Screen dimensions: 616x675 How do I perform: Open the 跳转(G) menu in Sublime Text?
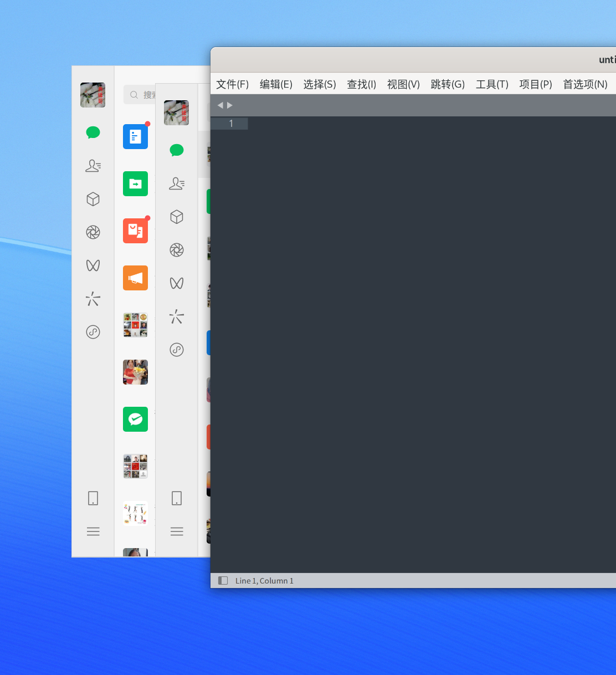(448, 84)
